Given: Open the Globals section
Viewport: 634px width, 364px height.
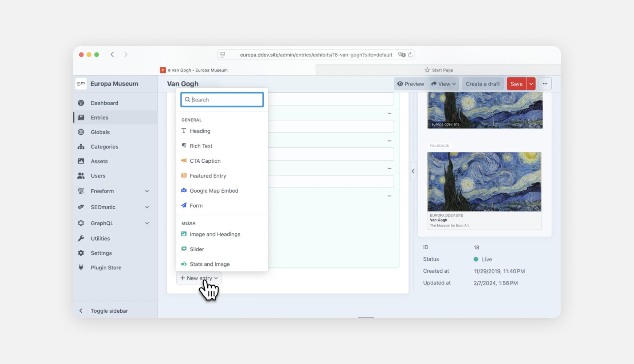Looking at the screenshot, I should click(x=81, y=132).
